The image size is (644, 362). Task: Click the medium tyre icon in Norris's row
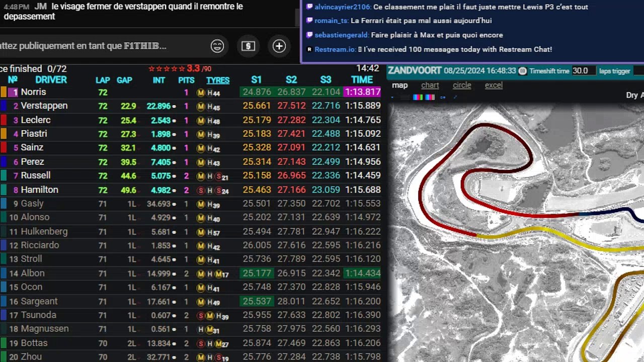(201, 93)
